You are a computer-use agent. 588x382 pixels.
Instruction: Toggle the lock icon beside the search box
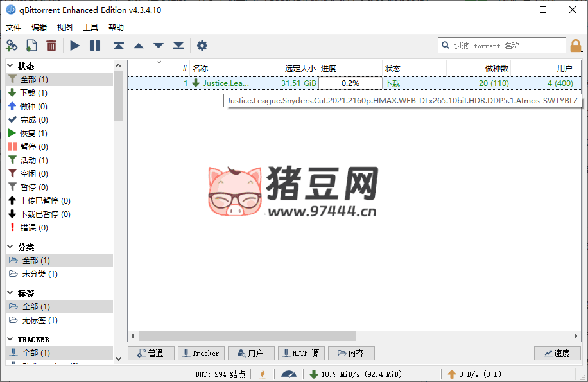[576, 46]
